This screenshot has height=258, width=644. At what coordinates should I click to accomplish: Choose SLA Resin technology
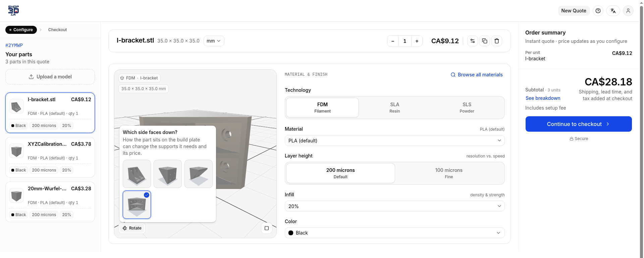click(395, 108)
